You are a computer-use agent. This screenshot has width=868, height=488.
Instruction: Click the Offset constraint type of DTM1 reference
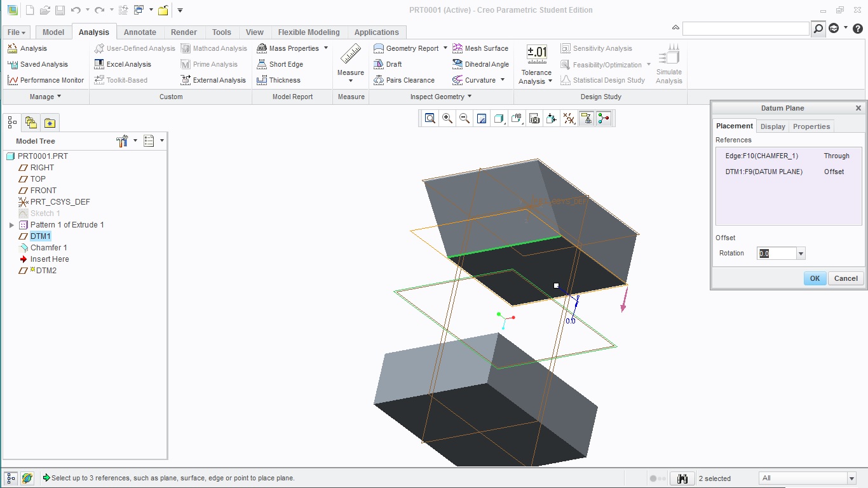(x=834, y=172)
